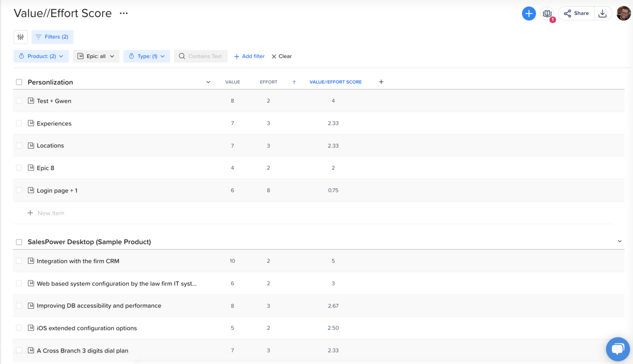Click the blue plus create button

tap(529, 14)
